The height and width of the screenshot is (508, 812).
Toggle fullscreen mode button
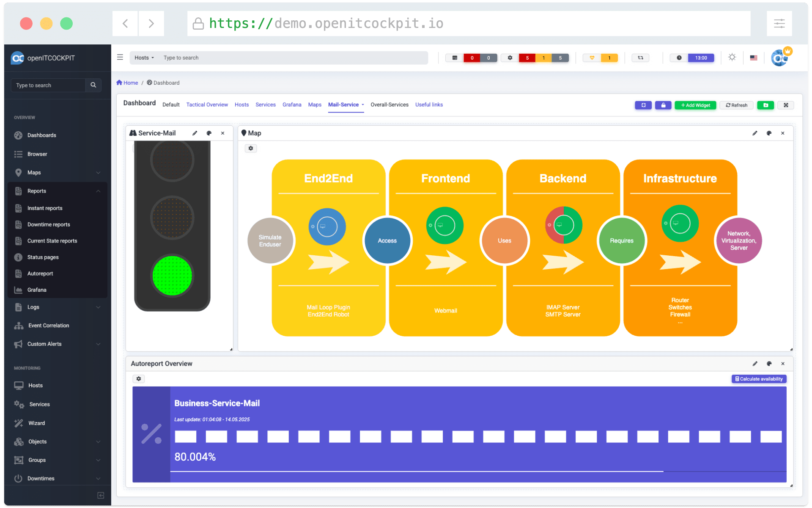point(786,105)
